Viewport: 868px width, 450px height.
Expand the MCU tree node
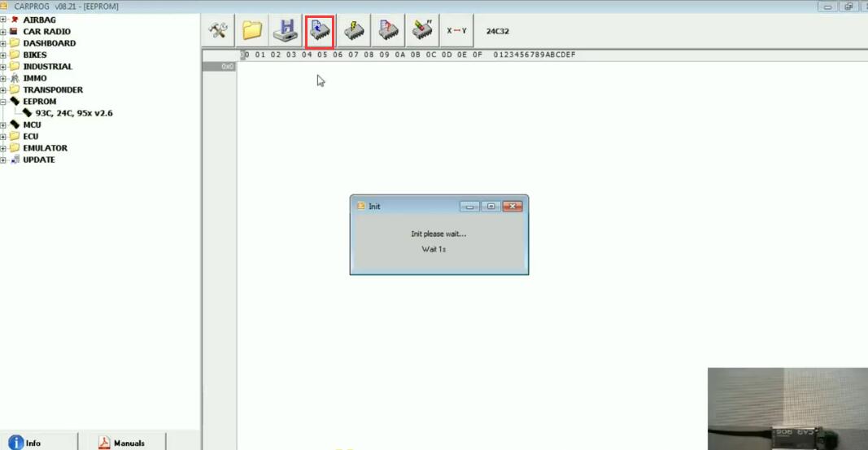point(3,125)
